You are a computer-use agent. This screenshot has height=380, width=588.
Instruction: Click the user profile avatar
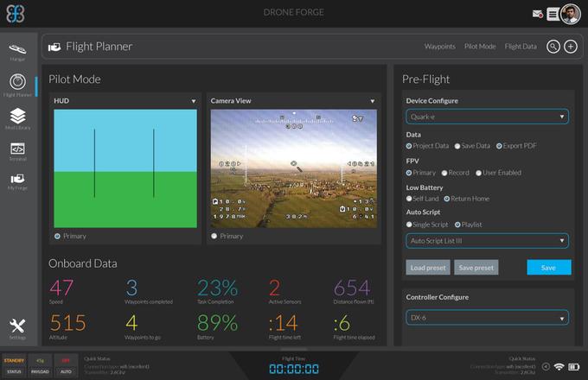coord(570,14)
